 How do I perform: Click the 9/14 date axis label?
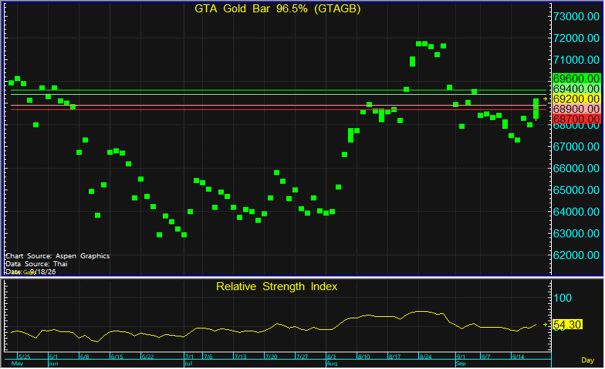tap(518, 357)
